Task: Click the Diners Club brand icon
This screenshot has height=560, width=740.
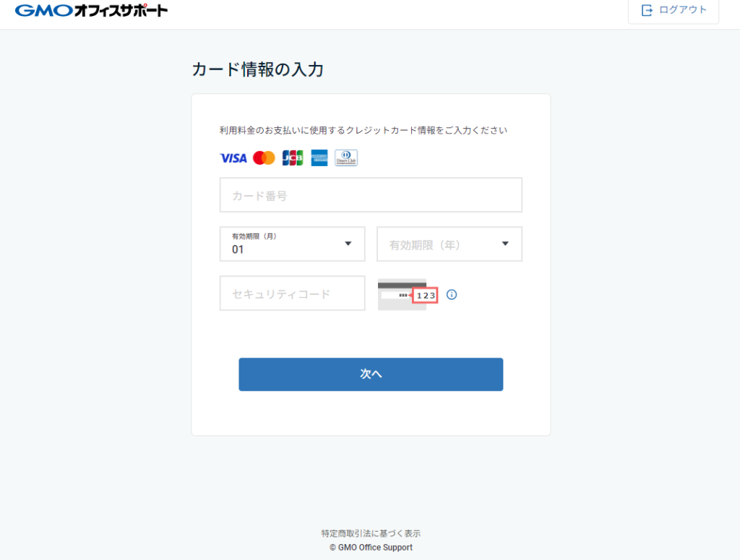Action: [346, 158]
